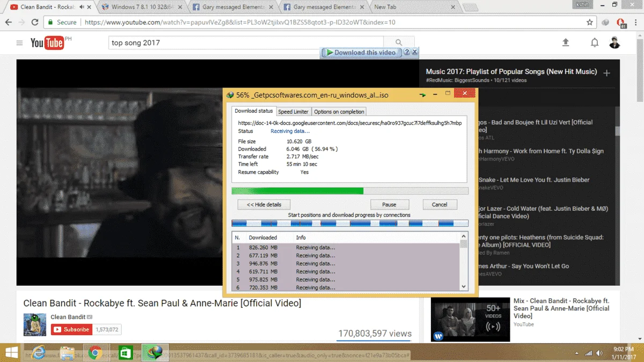Click in the YouTube search field
Image resolution: width=644 pixels, height=362 pixels.
pos(246,43)
